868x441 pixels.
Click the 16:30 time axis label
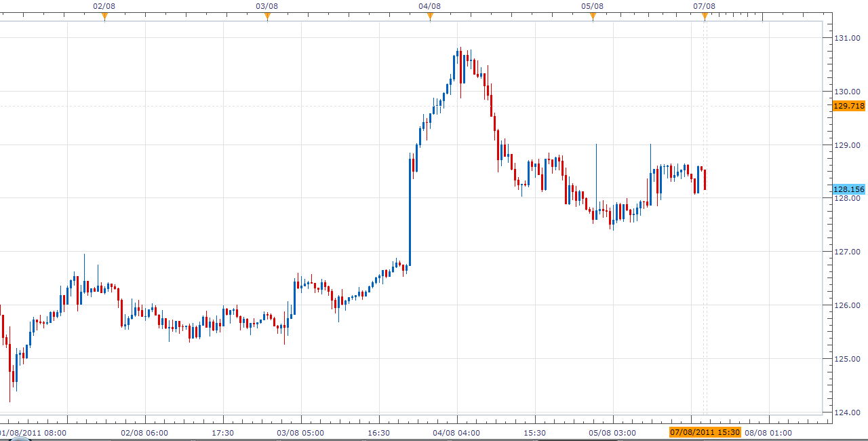pos(379,433)
